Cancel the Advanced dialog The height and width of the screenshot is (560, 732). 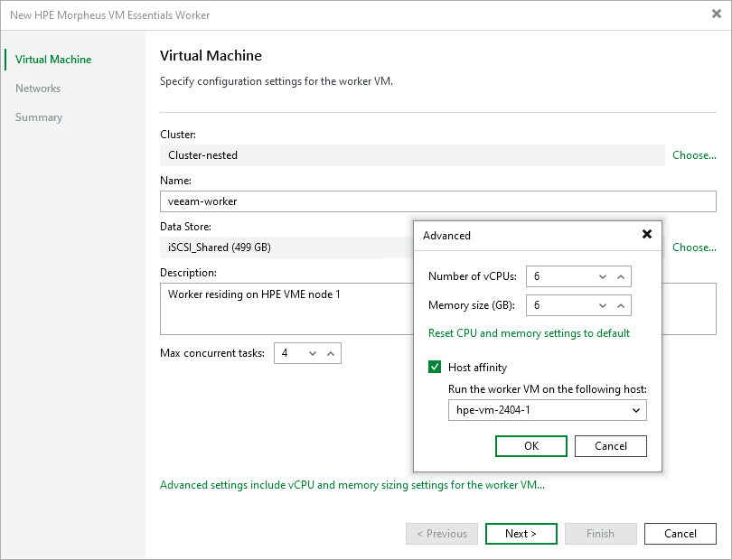(611, 446)
